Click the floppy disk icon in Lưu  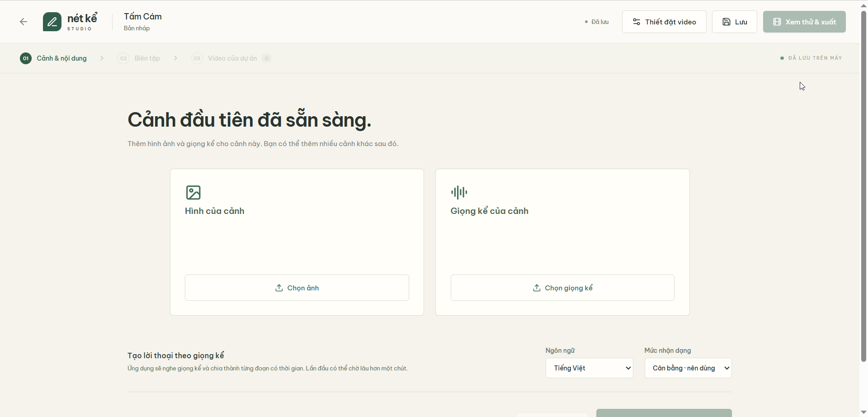726,22
